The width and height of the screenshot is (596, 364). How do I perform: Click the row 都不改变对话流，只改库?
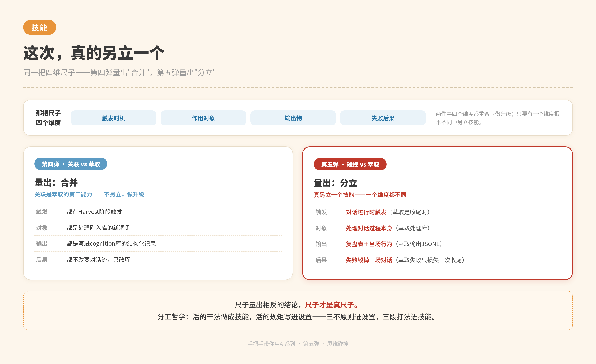pyautogui.click(x=158, y=260)
